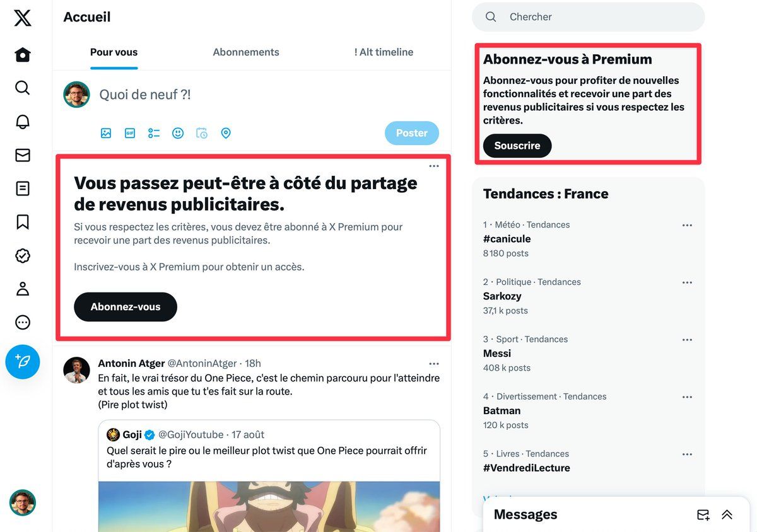
Task: Open Bookmarks icon in the sidebar
Action: [x=23, y=222]
